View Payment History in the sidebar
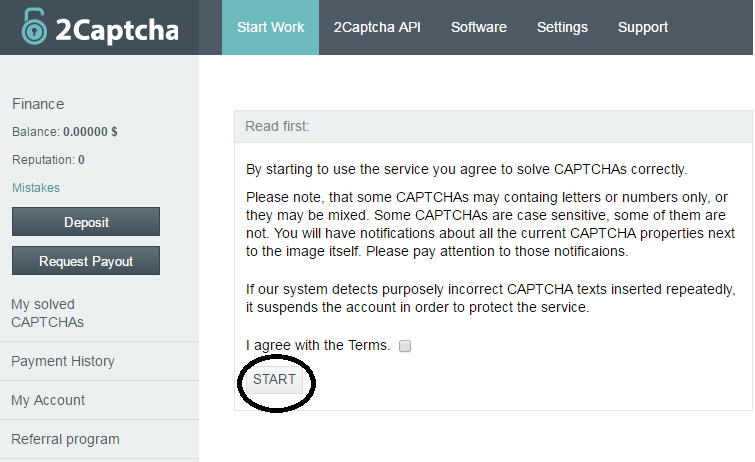The height and width of the screenshot is (462, 755). [63, 361]
